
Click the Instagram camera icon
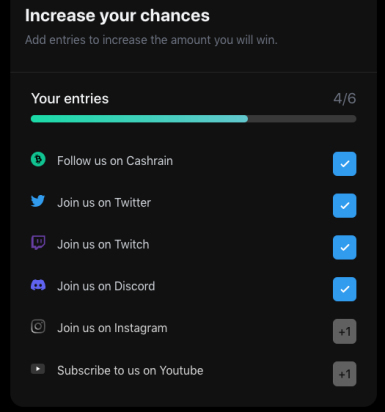coord(38,326)
